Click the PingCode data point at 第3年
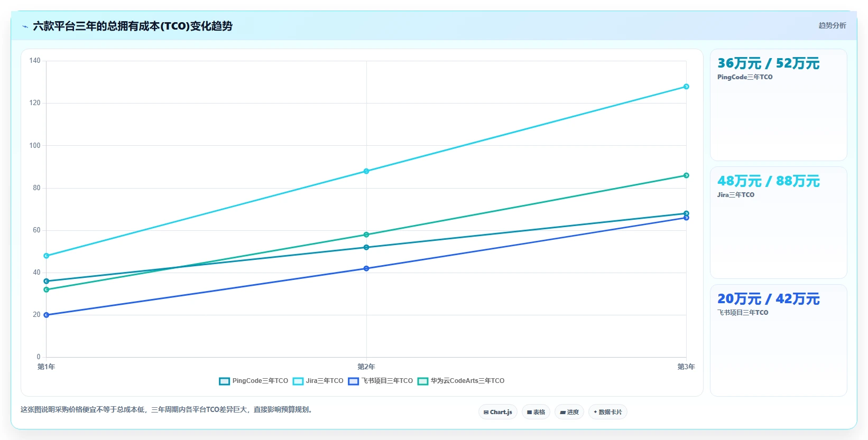868x440 pixels. click(686, 213)
